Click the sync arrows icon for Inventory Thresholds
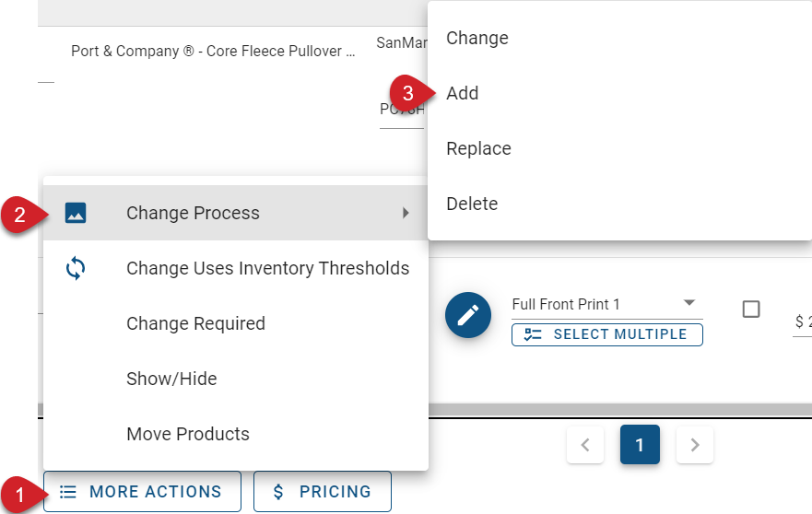This screenshot has height=514, width=812. click(76, 268)
